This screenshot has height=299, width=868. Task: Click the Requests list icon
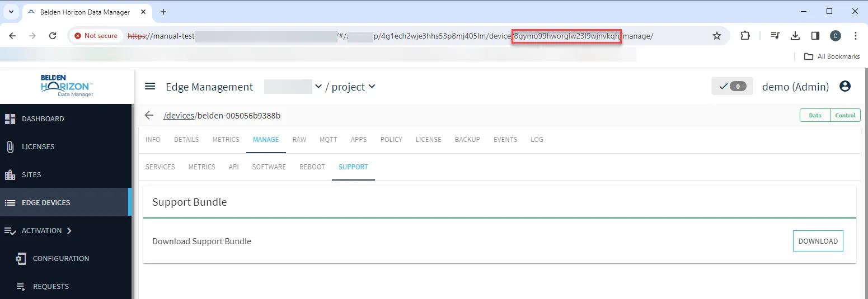click(21, 286)
